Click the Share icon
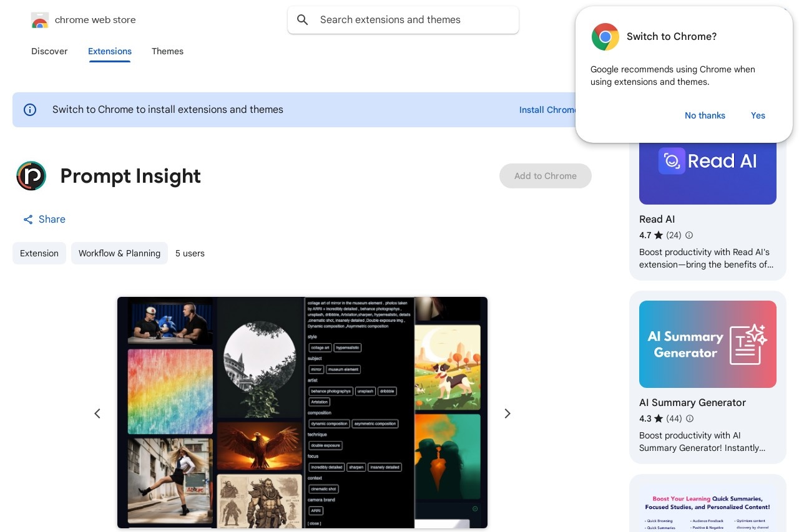799x532 pixels. (x=28, y=220)
